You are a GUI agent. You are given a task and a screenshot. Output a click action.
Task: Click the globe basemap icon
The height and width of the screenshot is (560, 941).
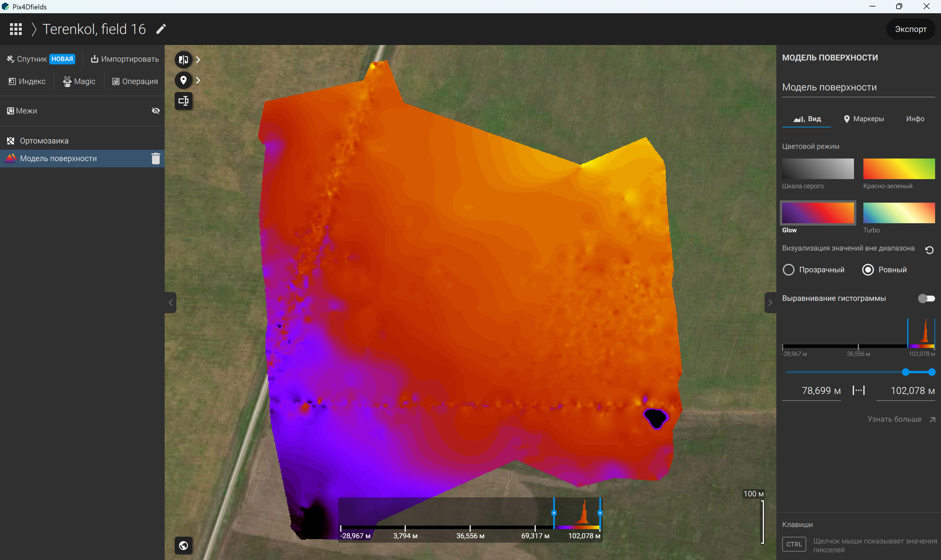coord(183,545)
